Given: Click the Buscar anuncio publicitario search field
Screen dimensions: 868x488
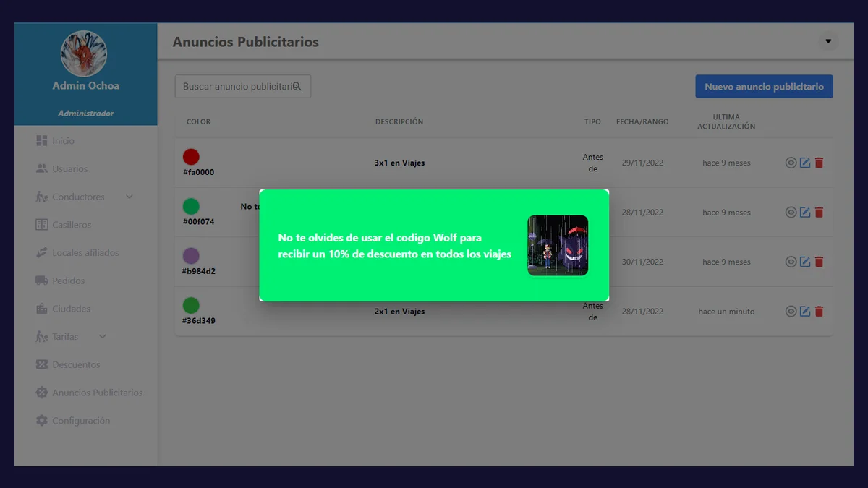Looking at the screenshot, I should click(x=243, y=86).
